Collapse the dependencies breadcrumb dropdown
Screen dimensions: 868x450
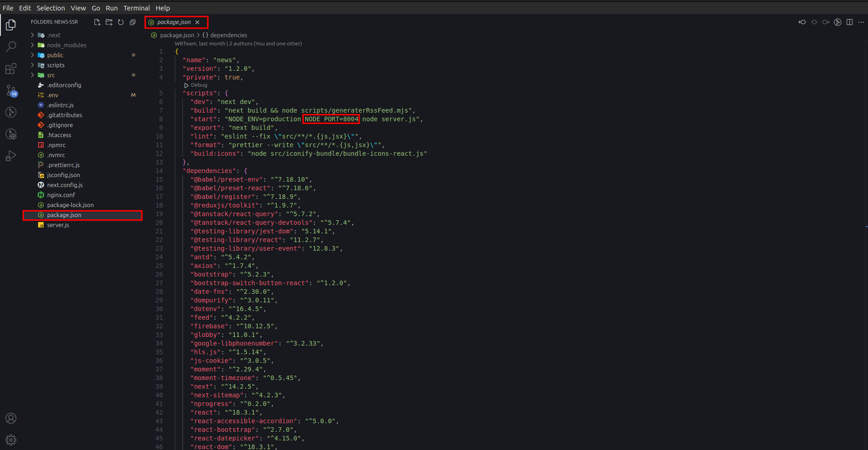[228, 35]
